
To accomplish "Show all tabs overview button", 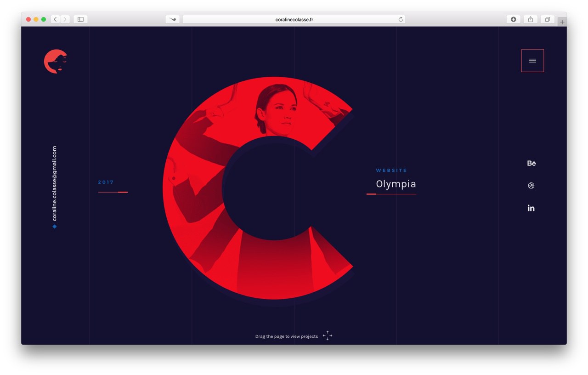I will [548, 19].
